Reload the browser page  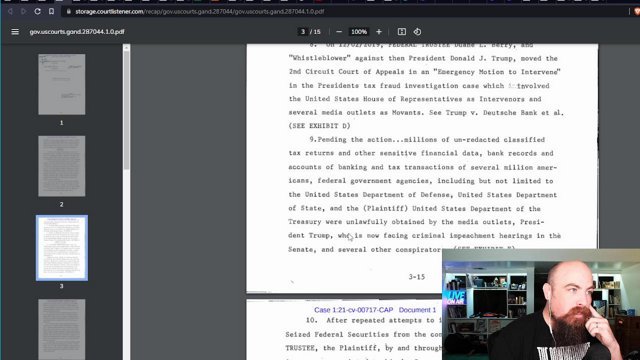click(38, 11)
